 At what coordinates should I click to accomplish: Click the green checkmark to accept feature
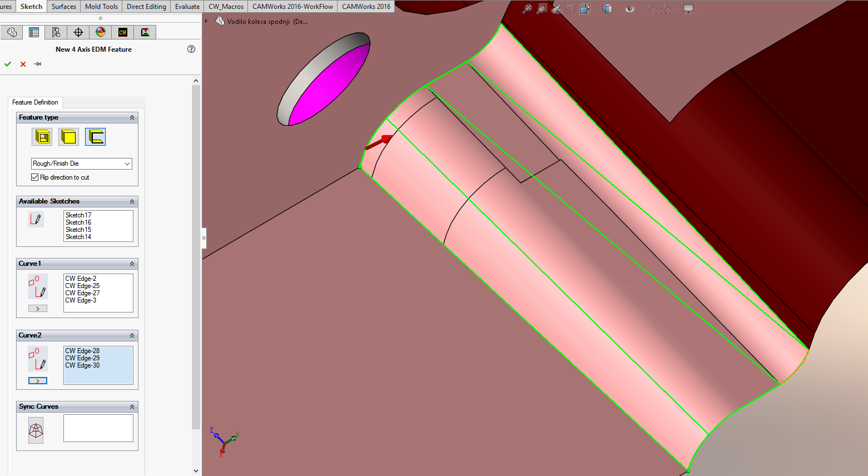[8, 64]
